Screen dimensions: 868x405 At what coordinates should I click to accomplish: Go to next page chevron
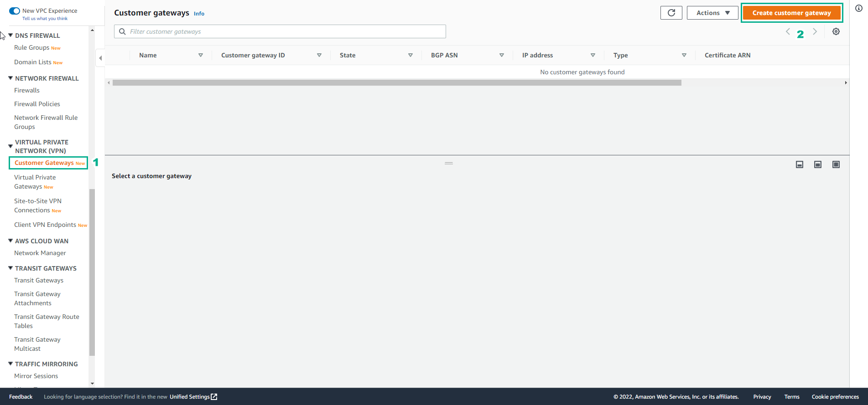[815, 31]
